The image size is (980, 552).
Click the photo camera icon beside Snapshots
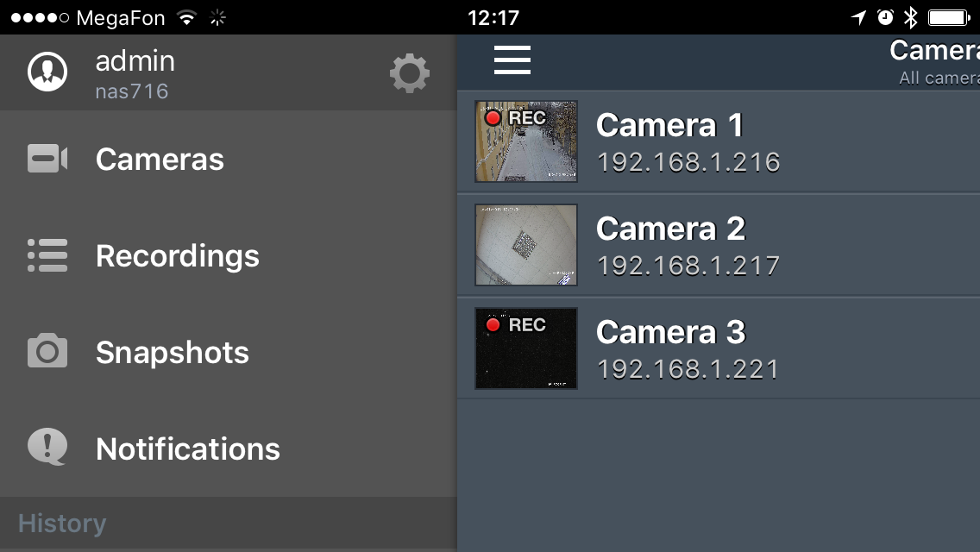point(47,352)
